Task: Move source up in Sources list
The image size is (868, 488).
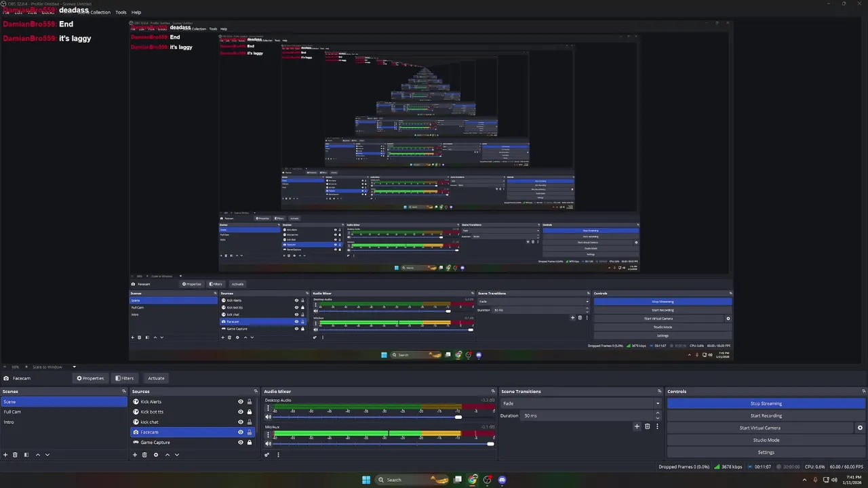Action: pyautogui.click(x=167, y=455)
